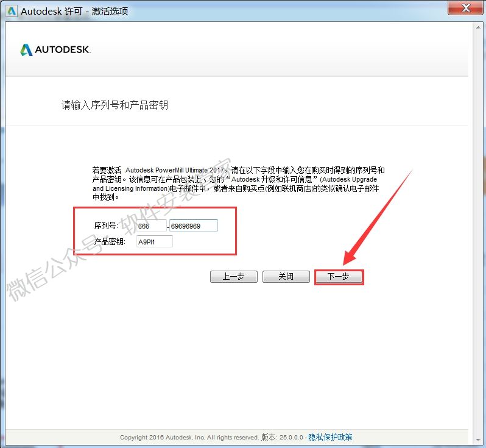Go back with the 上一步 button
Image resolution: width=486 pixels, height=448 pixels.
233,277
